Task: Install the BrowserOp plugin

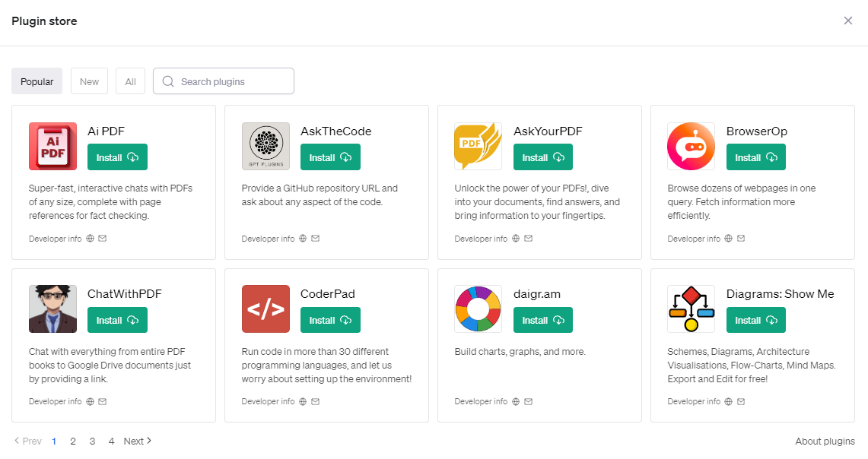Action: tap(756, 157)
